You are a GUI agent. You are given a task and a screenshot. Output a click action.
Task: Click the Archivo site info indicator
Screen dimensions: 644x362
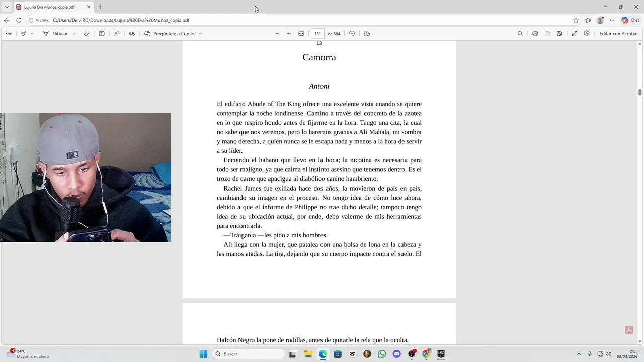click(x=39, y=20)
